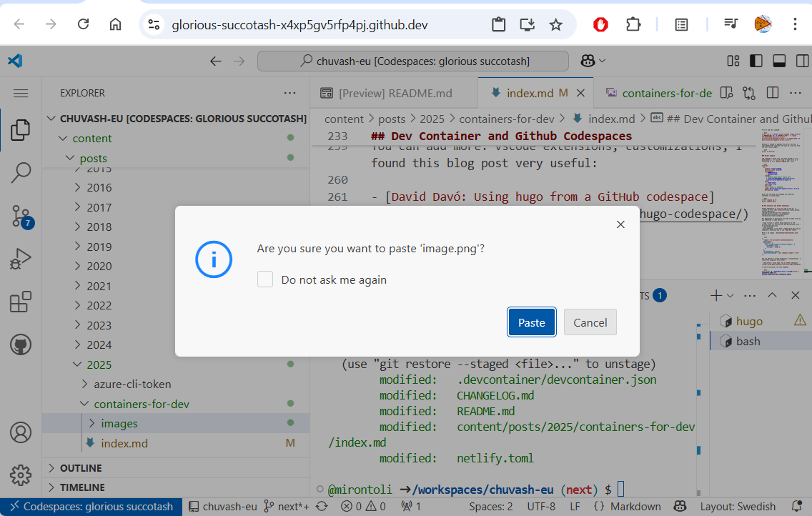The width and height of the screenshot is (812, 516).
Task: Open Explorer views and more actions menu
Action: click(x=290, y=93)
